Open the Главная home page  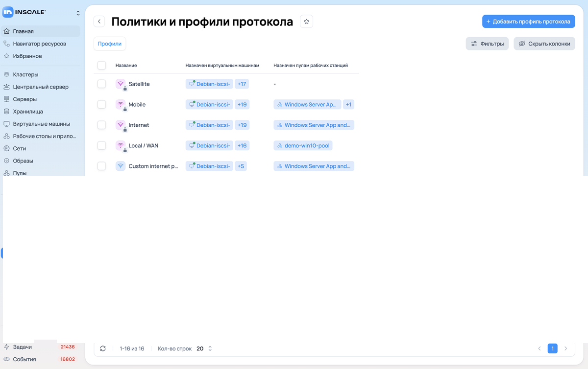click(x=40, y=31)
